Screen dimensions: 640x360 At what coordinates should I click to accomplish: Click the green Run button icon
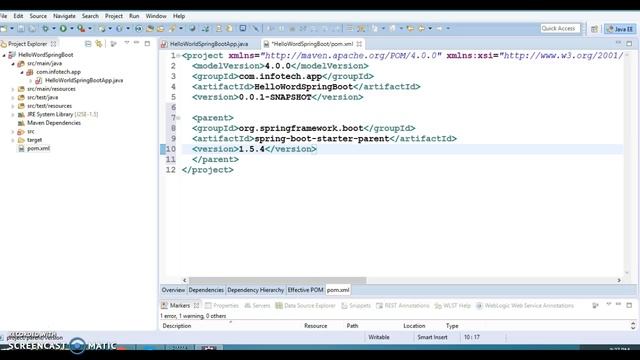[x=63, y=29]
